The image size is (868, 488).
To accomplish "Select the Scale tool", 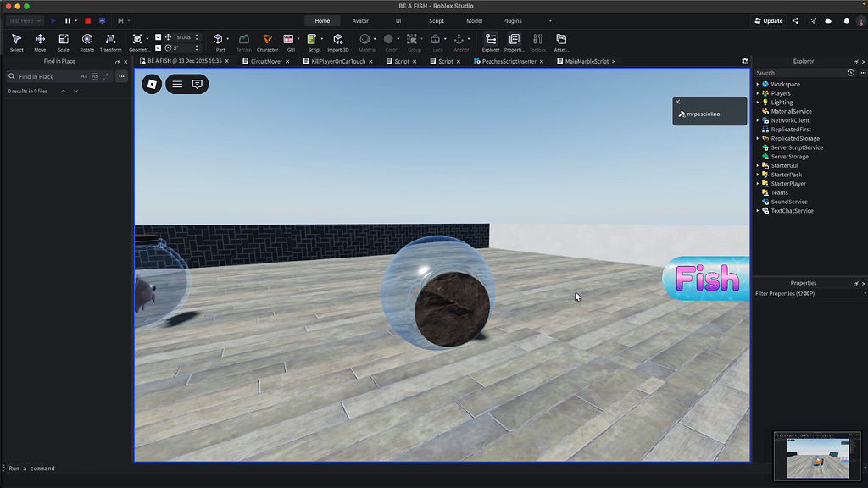I will 64,41.
